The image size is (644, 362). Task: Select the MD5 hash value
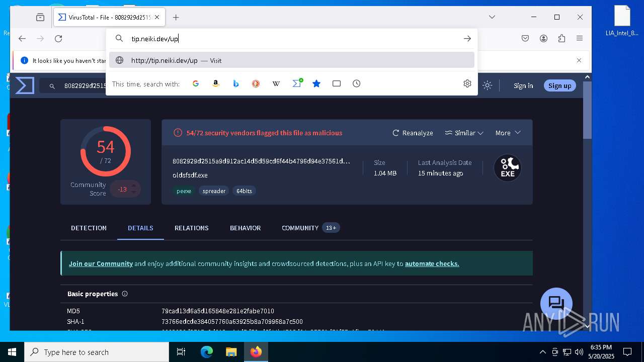pos(218,311)
